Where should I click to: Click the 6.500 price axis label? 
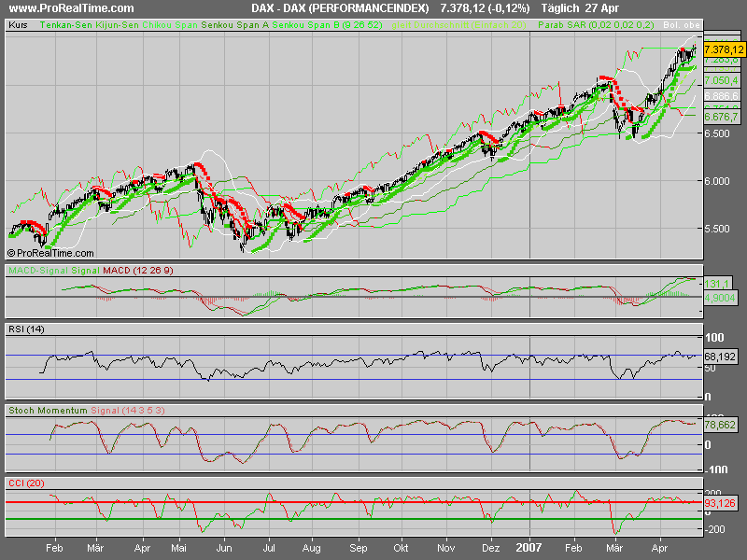click(717, 133)
